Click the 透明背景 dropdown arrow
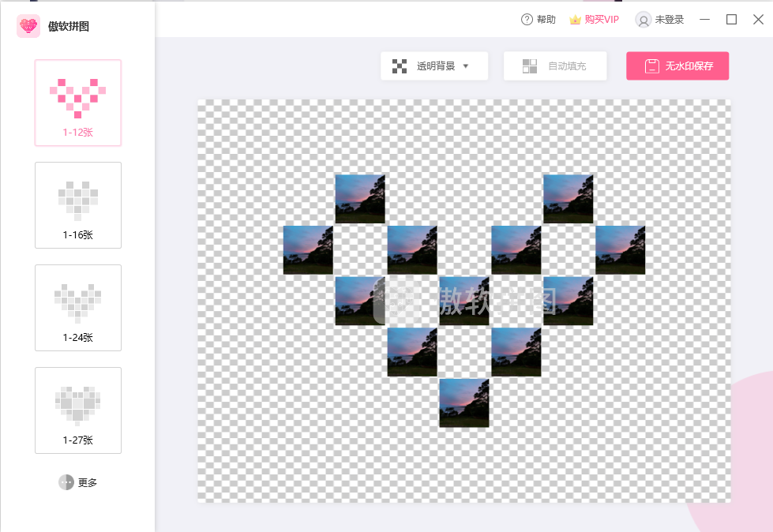 (x=465, y=66)
